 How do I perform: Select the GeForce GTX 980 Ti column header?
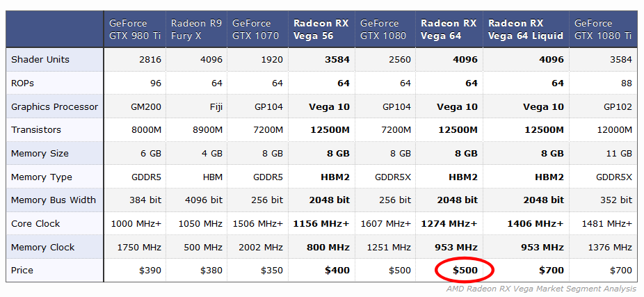click(x=135, y=30)
